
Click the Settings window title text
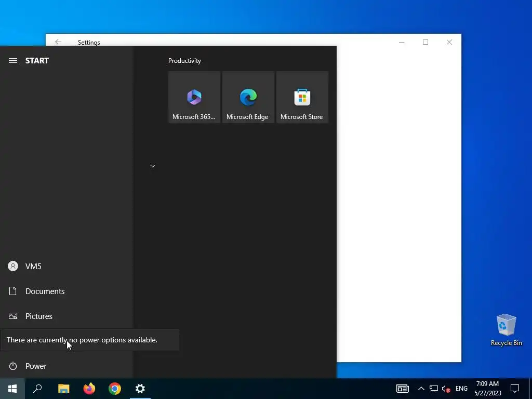coord(89,43)
